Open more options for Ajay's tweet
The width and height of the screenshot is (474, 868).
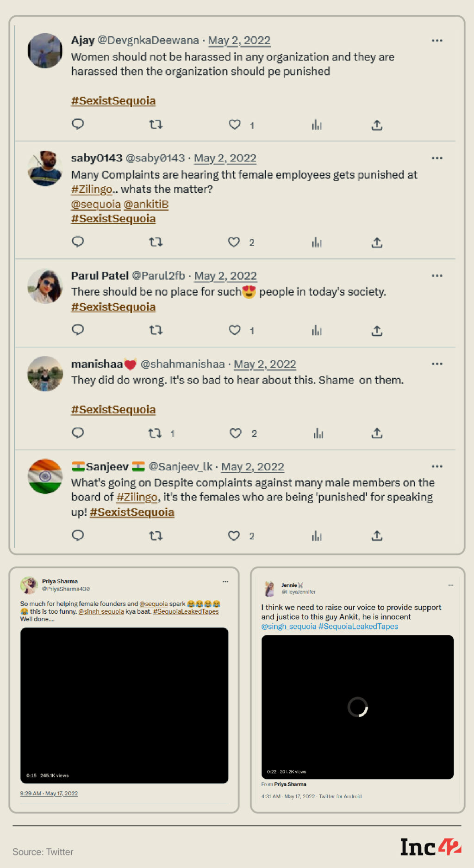coord(437,41)
